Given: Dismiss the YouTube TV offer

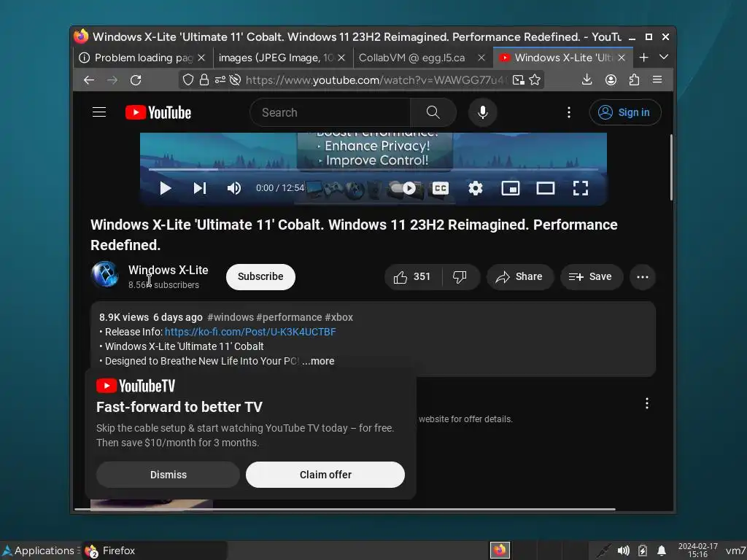Looking at the screenshot, I should [169, 475].
